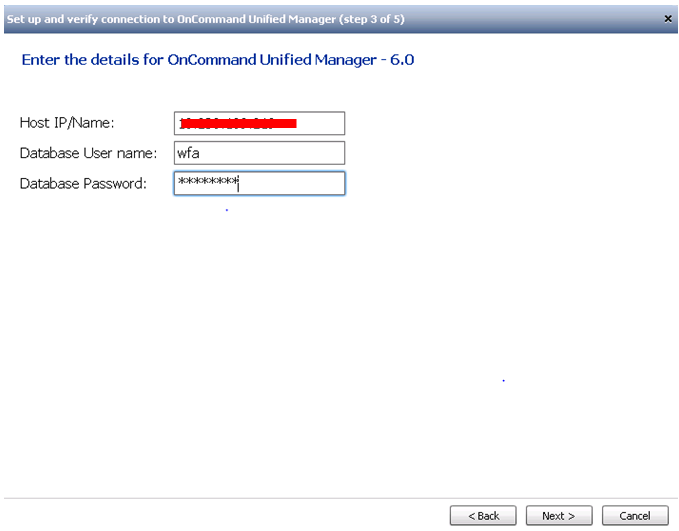Go to previous step with < Back
The image size is (679, 531).
tap(483, 515)
